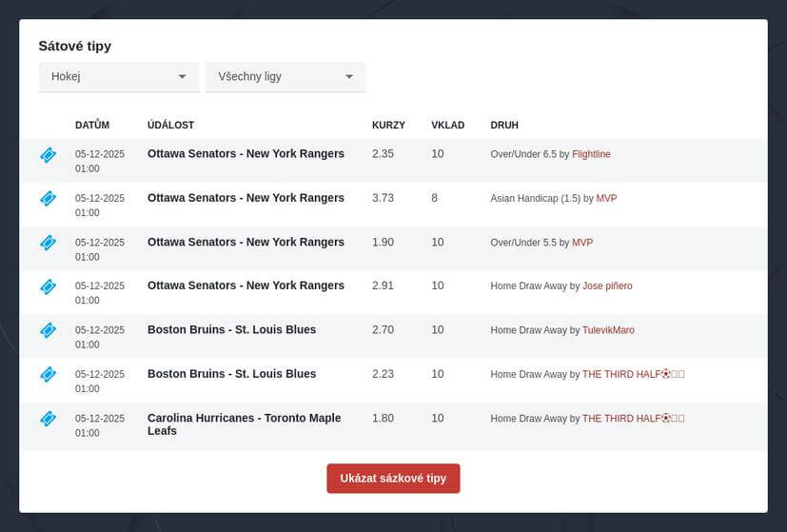Image resolution: width=787 pixels, height=532 pixels.
Task: Click ticket icon for 3.73 odds row
Action: click(48, 199)
